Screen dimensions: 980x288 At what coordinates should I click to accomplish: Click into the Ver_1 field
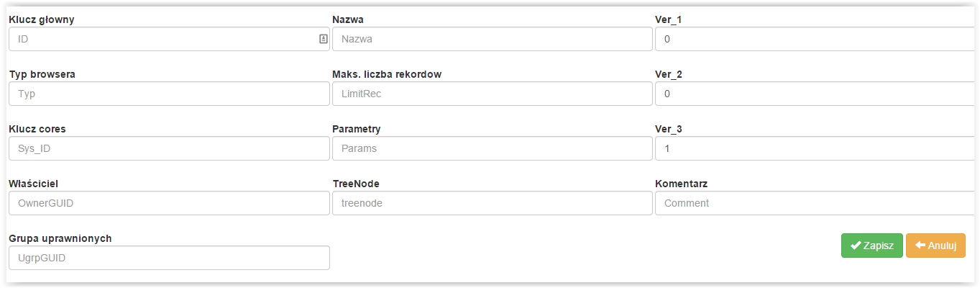pyautogui.click(x=818, y=39)
